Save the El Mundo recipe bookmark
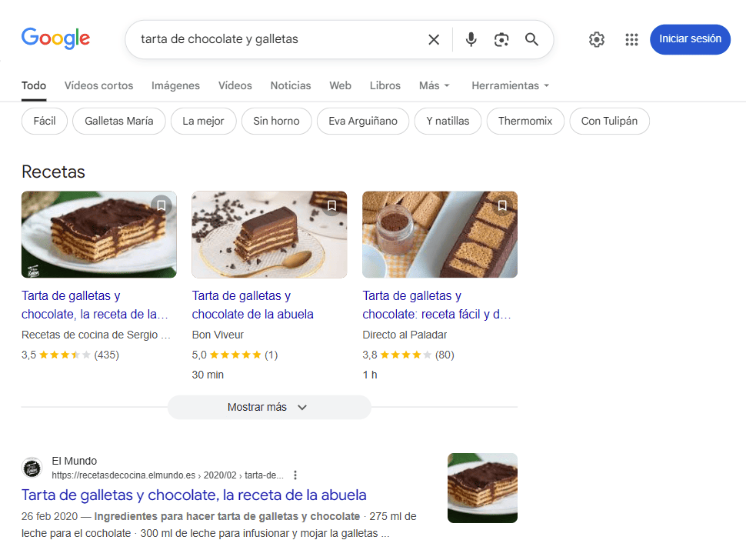Image resolution: width=746 pixels, height=560 pixels. [161, 205]
